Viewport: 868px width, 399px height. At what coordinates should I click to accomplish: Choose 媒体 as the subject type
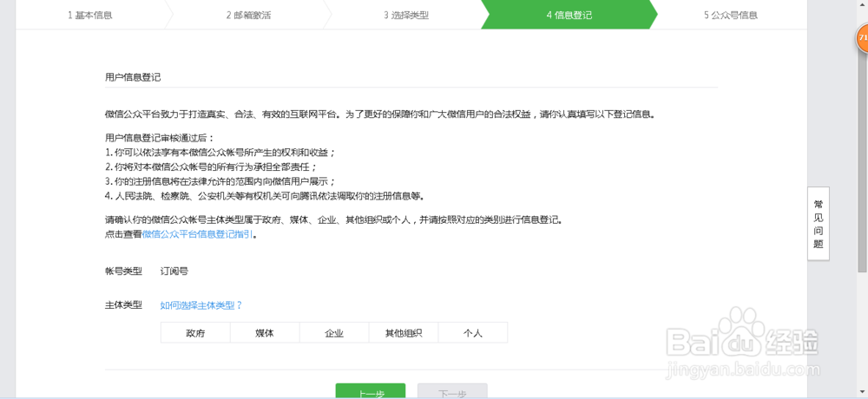[265, 333]
